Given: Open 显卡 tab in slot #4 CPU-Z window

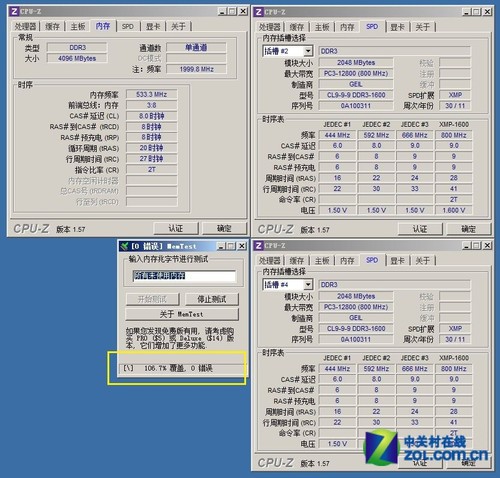Looking at the screenshot, I should tap(397, 261).
